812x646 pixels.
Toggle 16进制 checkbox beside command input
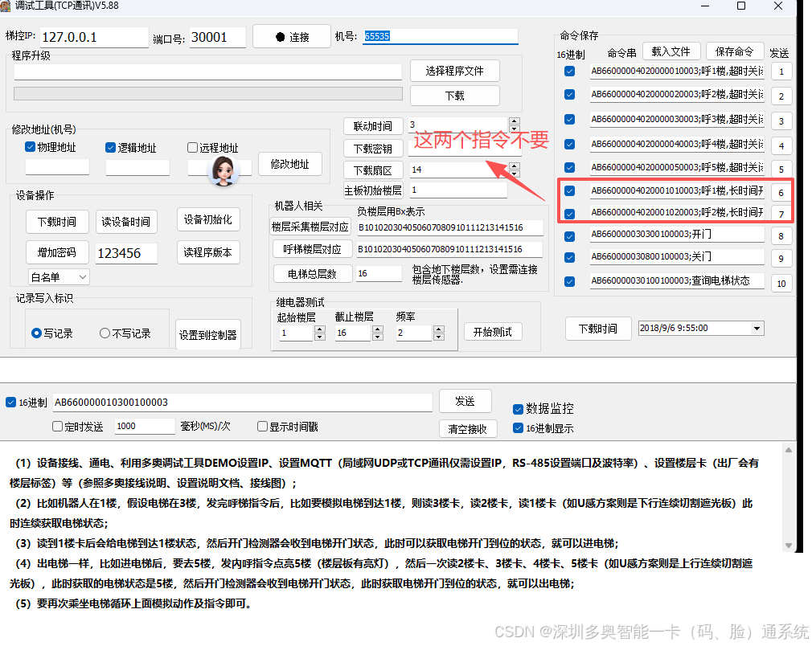pos(11,403)
